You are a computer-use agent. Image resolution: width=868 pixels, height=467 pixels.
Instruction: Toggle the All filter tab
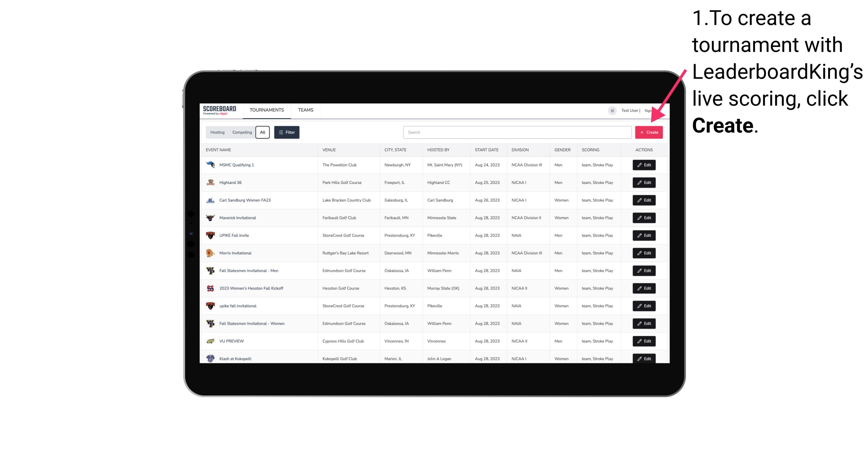(263, 132)
